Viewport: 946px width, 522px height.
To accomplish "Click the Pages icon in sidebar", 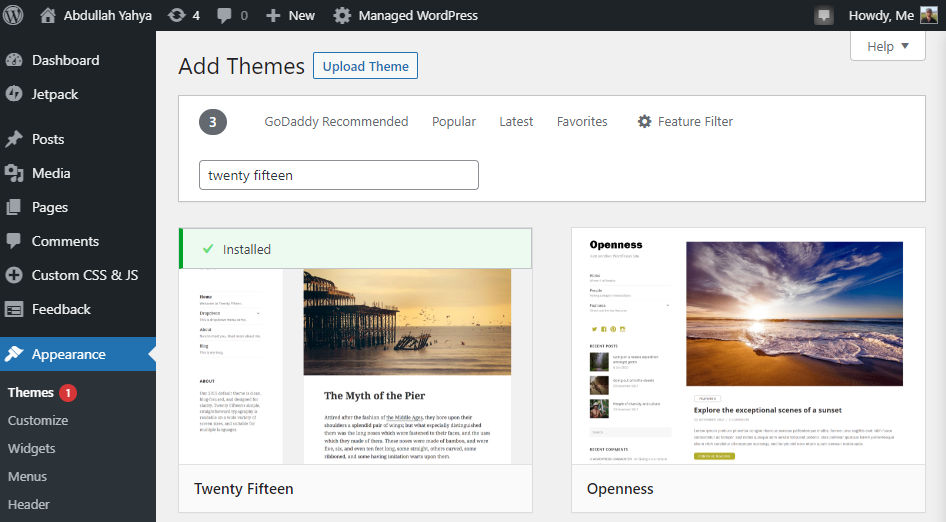I will (x=14, y=207).
